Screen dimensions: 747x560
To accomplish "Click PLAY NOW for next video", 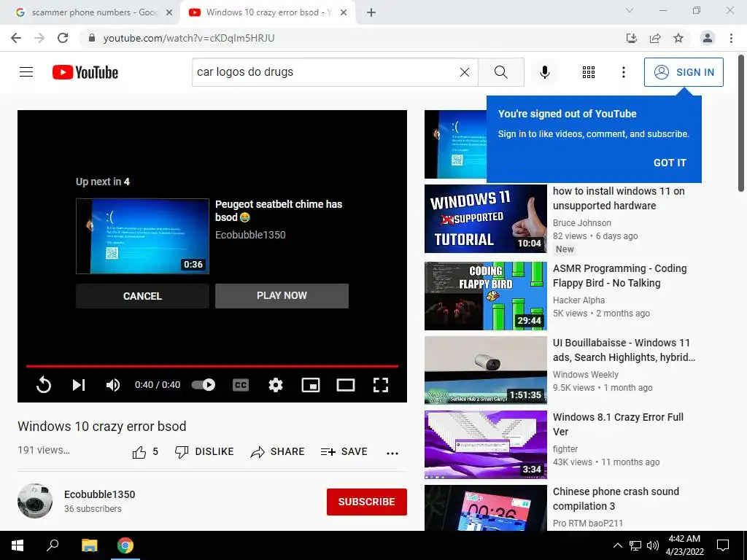I will tap(282, 296).
